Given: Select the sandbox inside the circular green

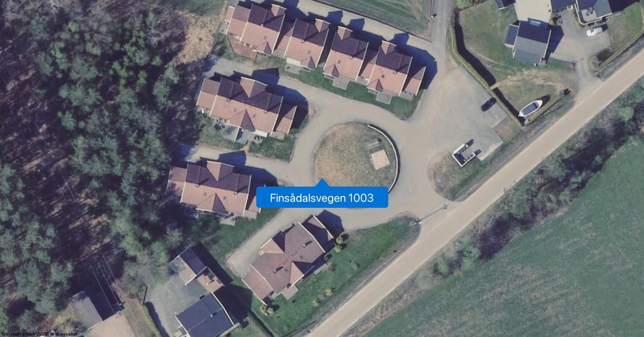Looking at the screenshot, I should 380,160.
